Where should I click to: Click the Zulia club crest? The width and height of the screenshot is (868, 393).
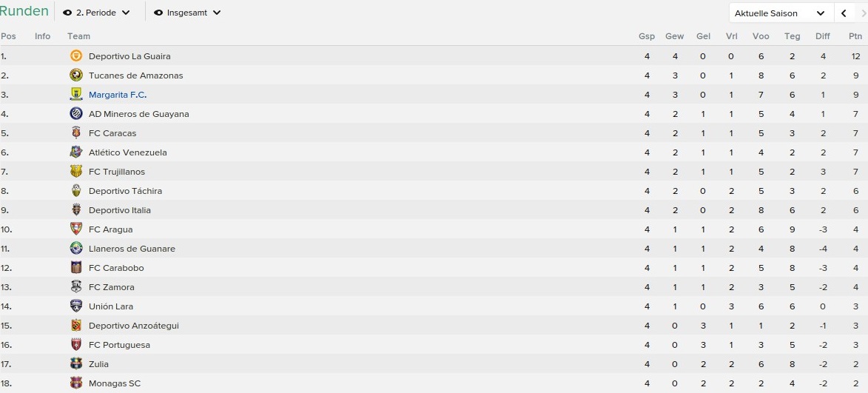[76, 364]
